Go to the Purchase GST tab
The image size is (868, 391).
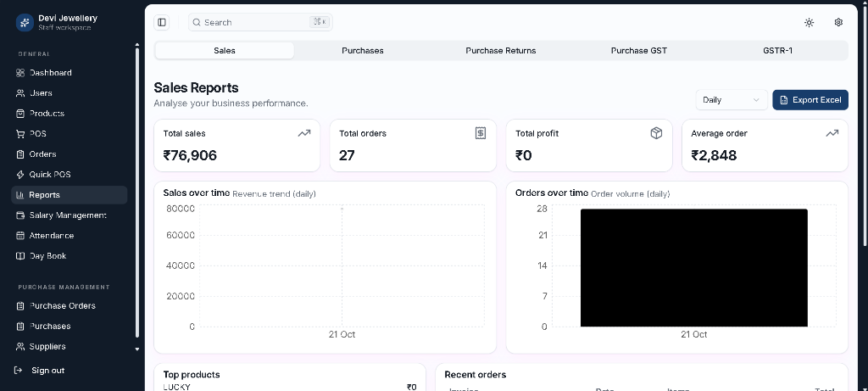[x=639, y=50]
